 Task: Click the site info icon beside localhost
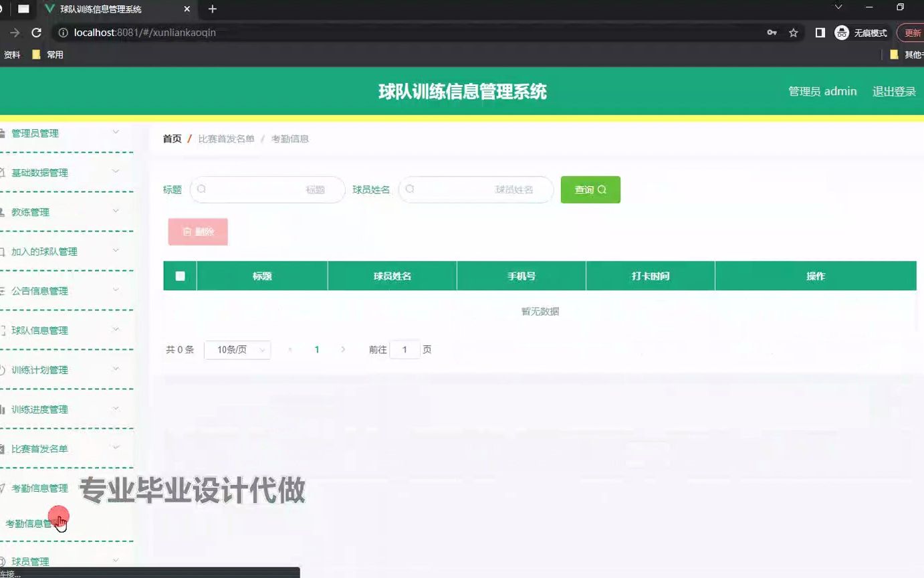pyautogui.click(x=64, y=33)
